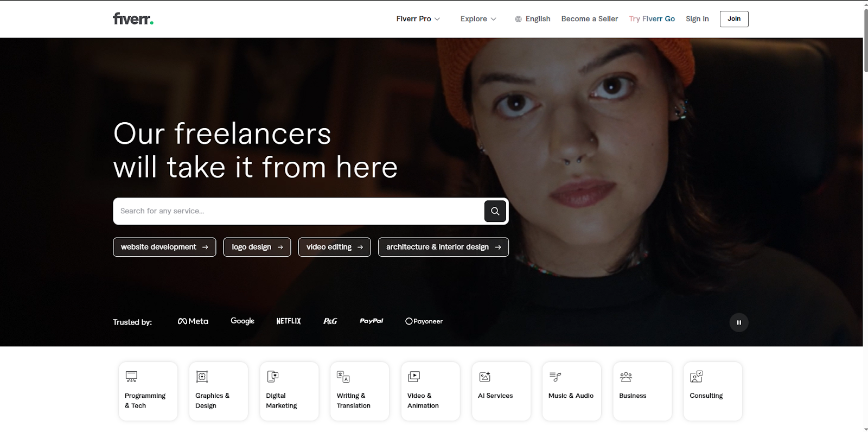Screen dimensions: 868x432
Task: Click the Music & Audio category icon
Action: coord(555,377)
